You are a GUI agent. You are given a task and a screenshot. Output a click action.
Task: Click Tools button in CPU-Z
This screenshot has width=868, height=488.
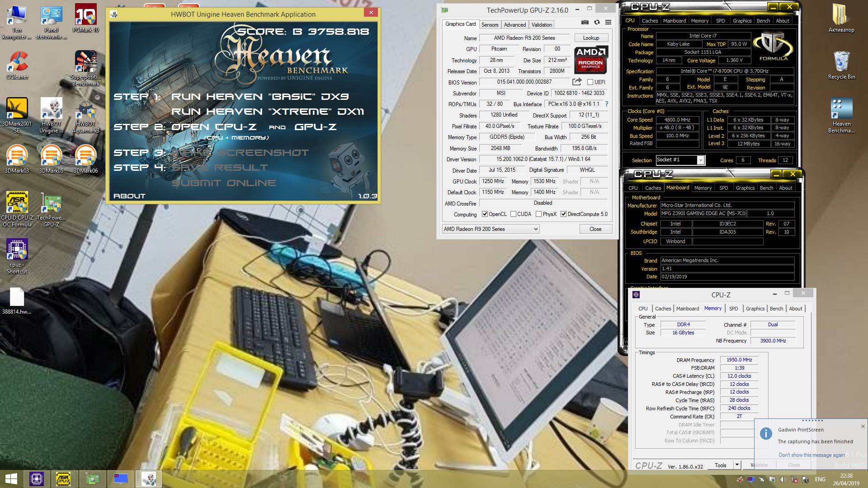(721, 465)
